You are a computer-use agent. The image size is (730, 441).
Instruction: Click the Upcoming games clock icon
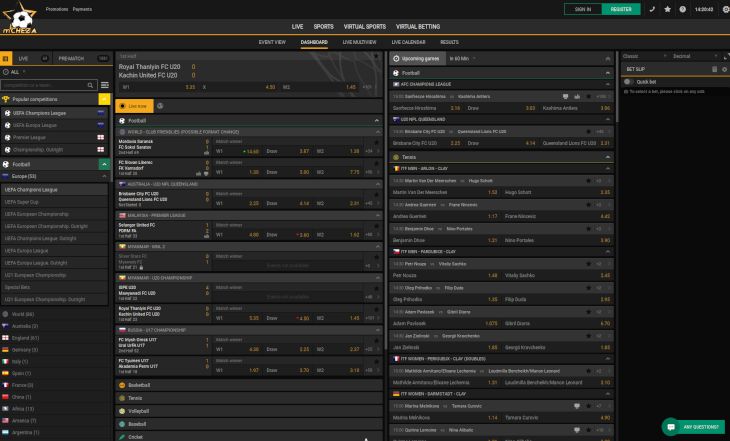tap(396, 59)
